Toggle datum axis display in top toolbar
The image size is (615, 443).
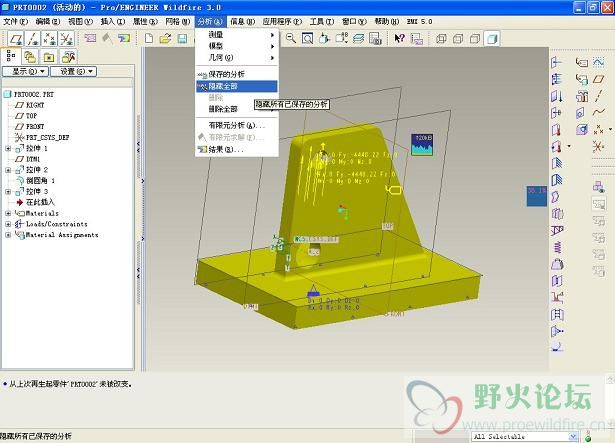[x=33, y=39]
